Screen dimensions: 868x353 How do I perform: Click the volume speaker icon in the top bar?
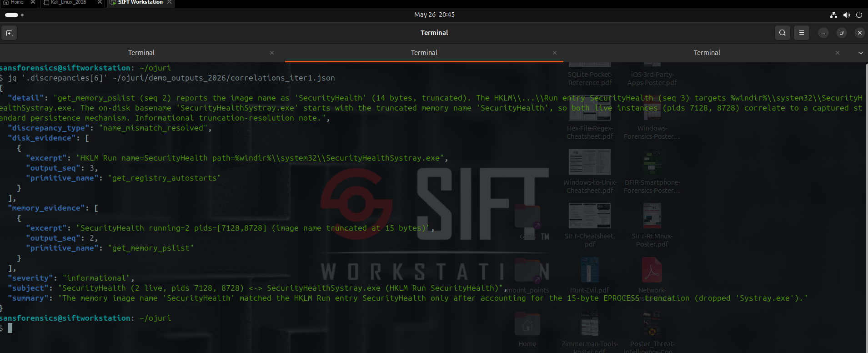tap(846, 15)
